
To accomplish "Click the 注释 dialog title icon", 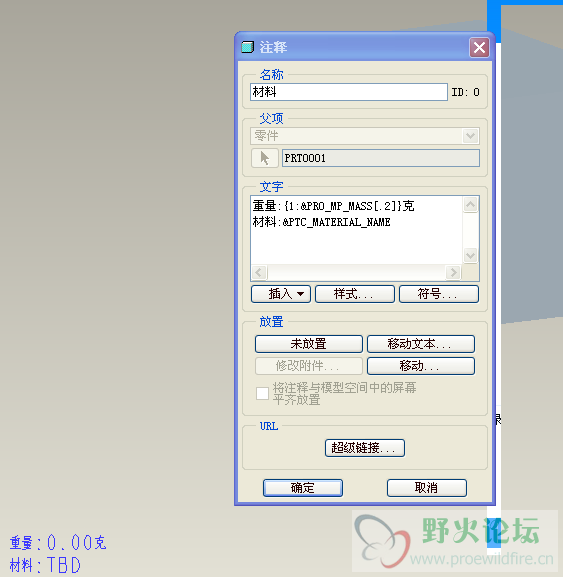I will [x=248, y=47].
